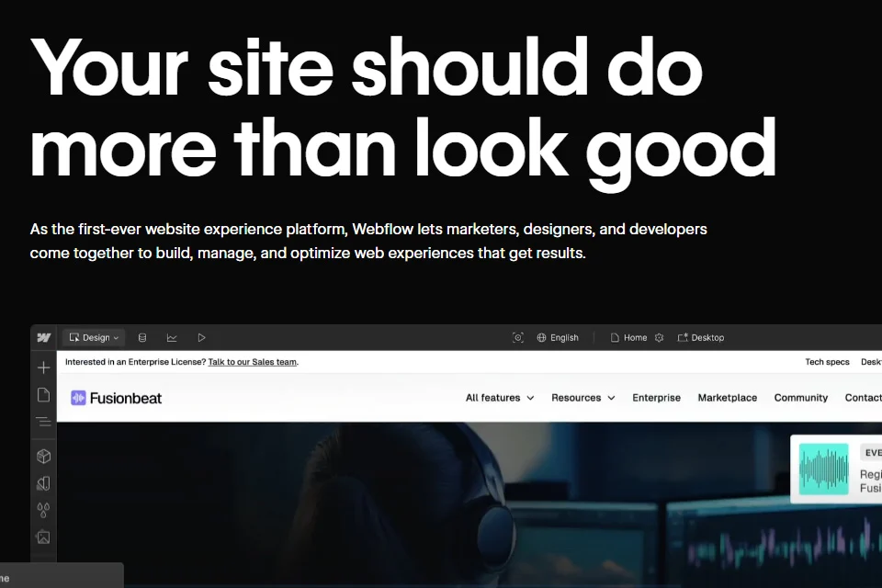Image resolution: width=882 pixels, height=588 pixels.
Task: Expand the Resources menu
Action: point(583,398)
